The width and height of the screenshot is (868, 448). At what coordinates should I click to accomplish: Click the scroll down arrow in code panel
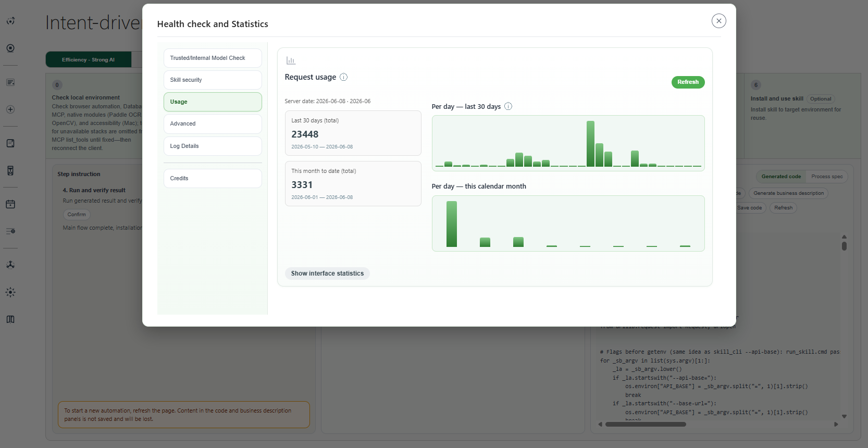click(x=844, y=416)
